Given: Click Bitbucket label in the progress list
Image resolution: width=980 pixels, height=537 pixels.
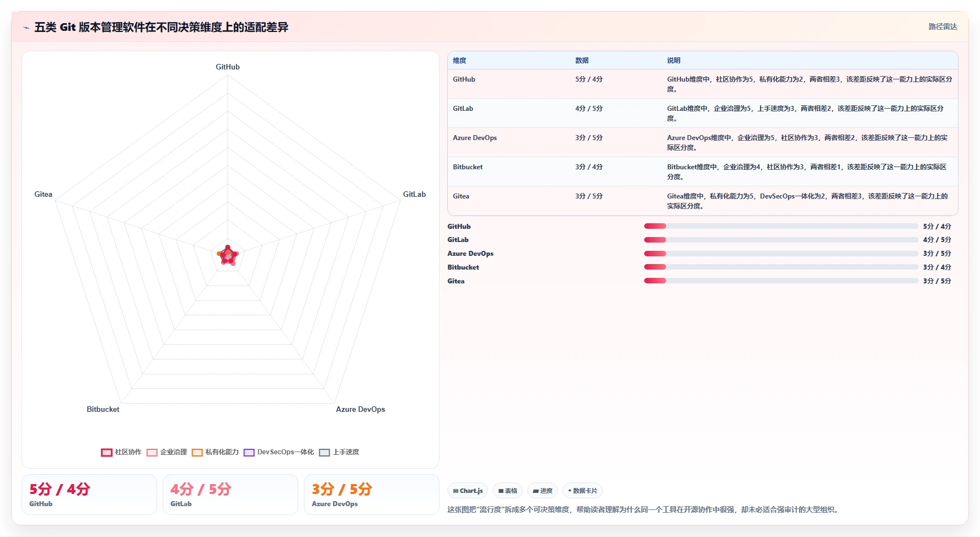Looking at the screenshot, I should [463, 267].
